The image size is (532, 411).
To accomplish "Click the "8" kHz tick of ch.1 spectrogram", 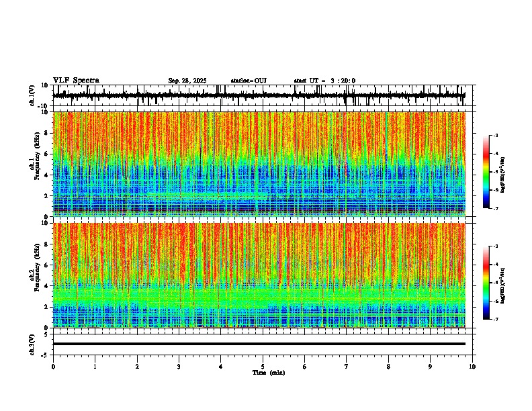I will 47,133.
